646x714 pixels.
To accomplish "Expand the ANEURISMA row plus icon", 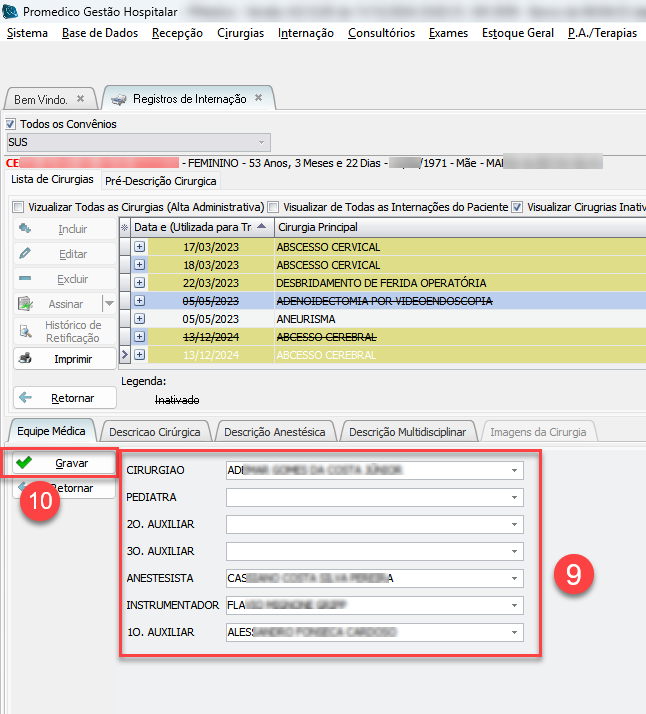I will click(140, 319).
